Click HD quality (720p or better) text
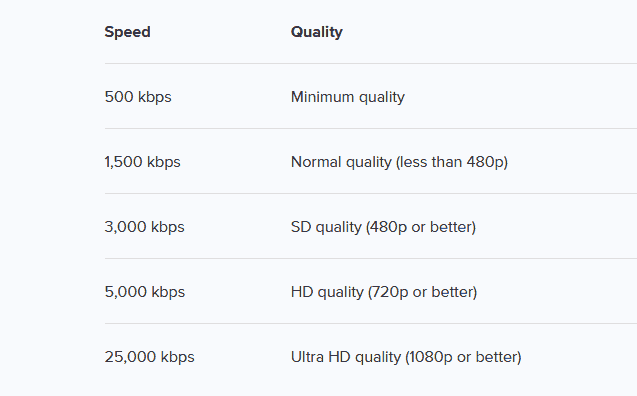This screenshot has height=396, width=637. click(x=384, y=292)
